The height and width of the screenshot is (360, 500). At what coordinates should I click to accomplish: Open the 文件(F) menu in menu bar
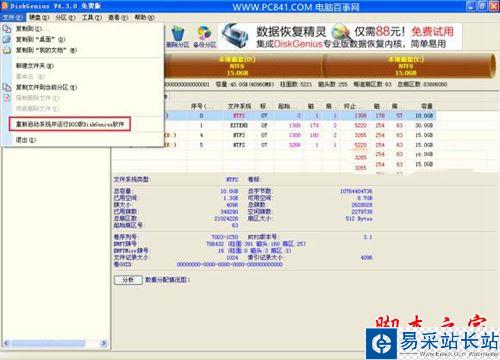click(x=13, y=17)
